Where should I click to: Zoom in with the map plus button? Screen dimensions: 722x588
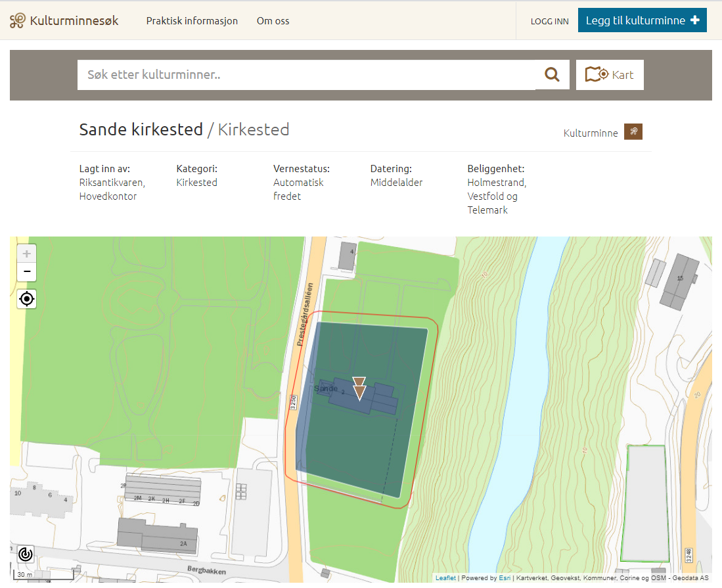coord(27,254)
